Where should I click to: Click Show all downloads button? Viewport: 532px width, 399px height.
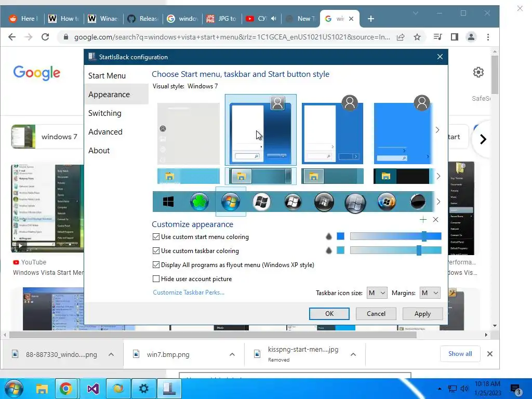tap(460, 354)
